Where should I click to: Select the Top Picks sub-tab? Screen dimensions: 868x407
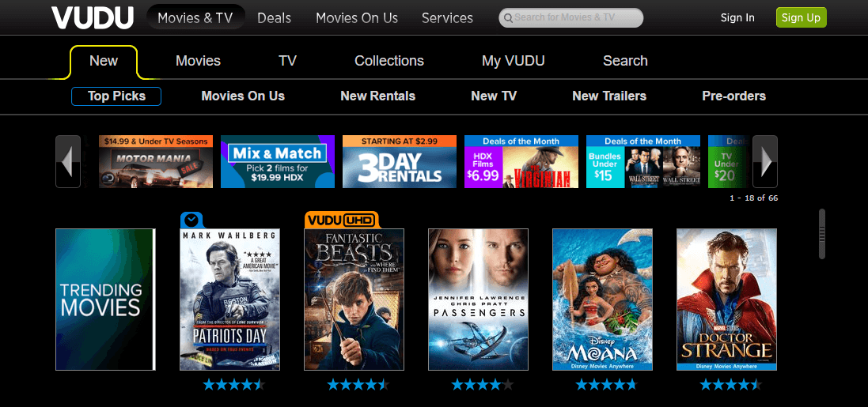(116, 96)
